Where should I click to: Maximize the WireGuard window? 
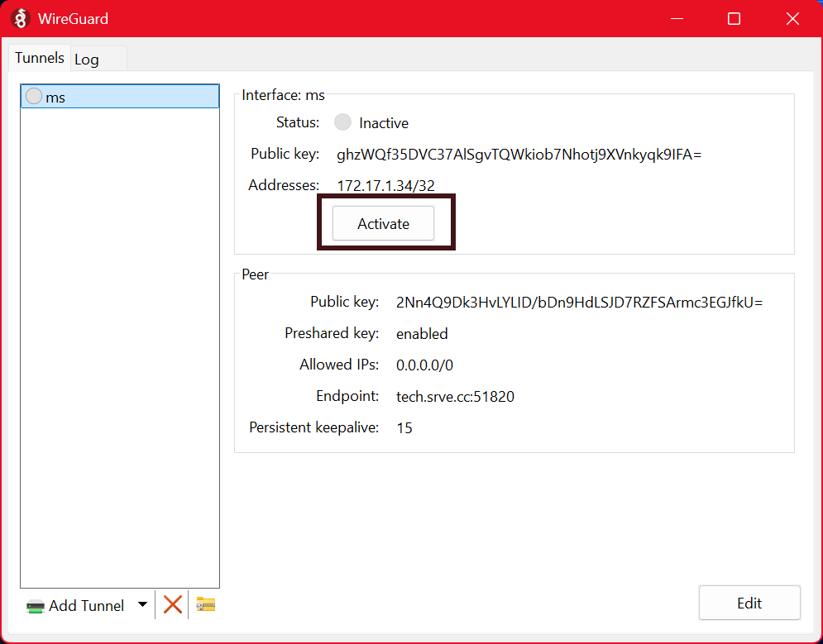(734, 18)
